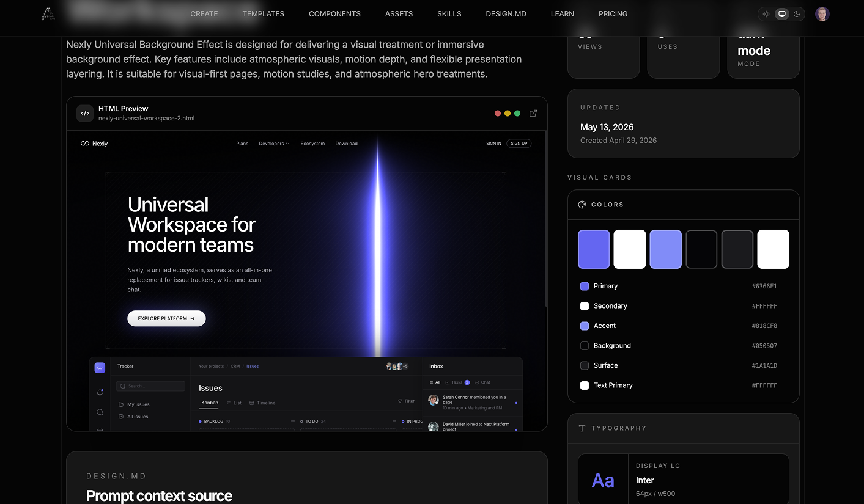Select My issues in the Tracker list
Screen dimensions: 864x504
pyautogui.click(x=134, y=404)
